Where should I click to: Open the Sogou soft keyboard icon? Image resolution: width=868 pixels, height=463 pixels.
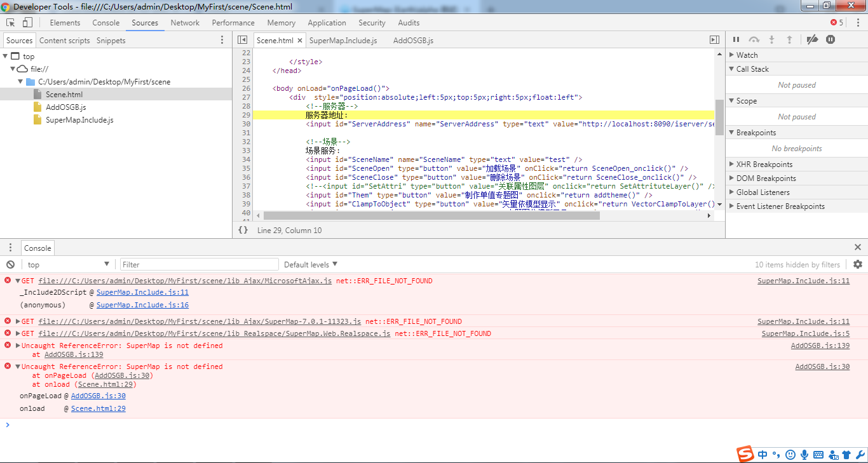(x=818, y=455)
